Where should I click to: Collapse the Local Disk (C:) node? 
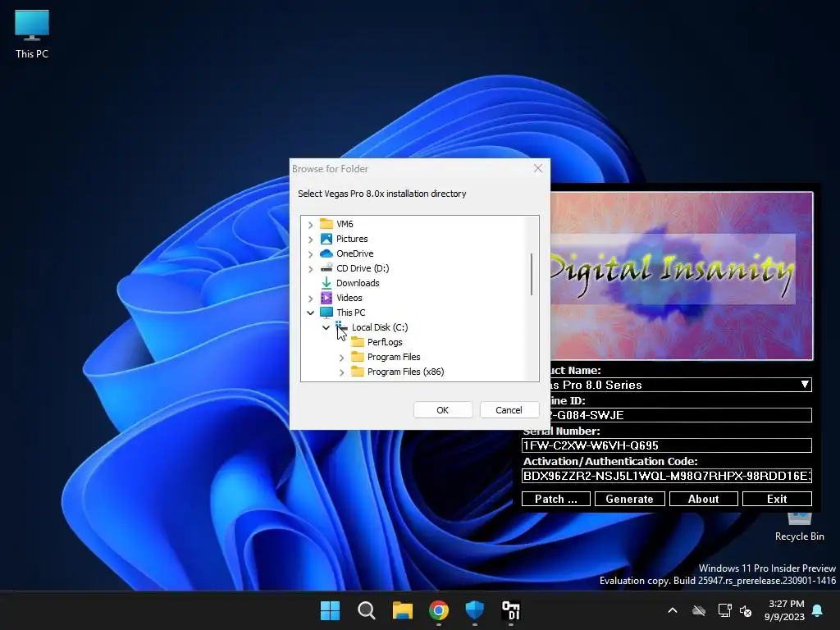click(x=326, y=327)
